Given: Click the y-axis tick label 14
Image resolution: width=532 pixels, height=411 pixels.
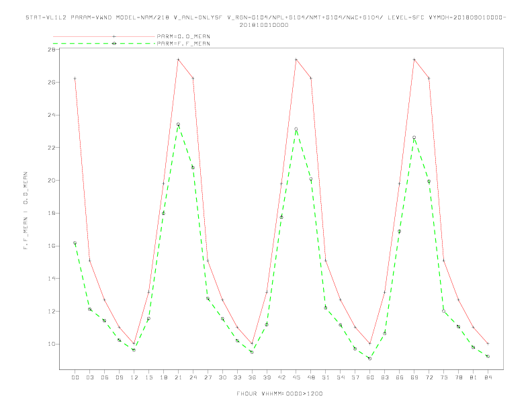Looking at the screenshot, I should [52, 279].
